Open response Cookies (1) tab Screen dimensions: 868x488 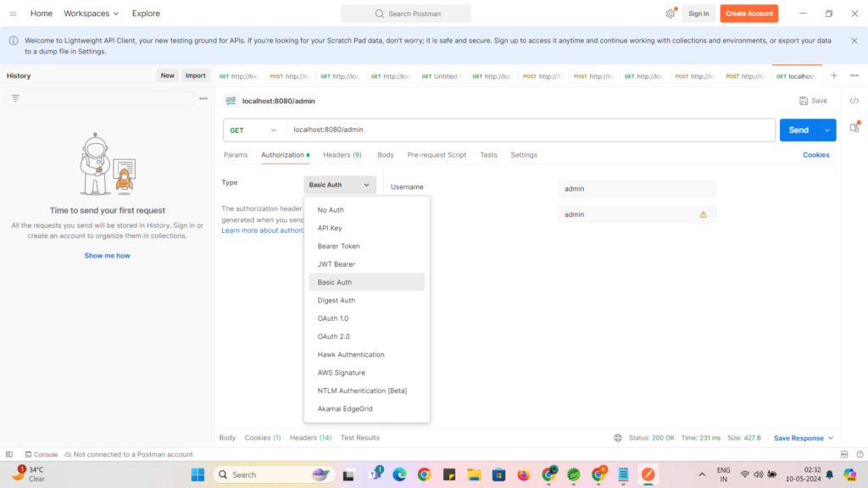pos(263,438)
